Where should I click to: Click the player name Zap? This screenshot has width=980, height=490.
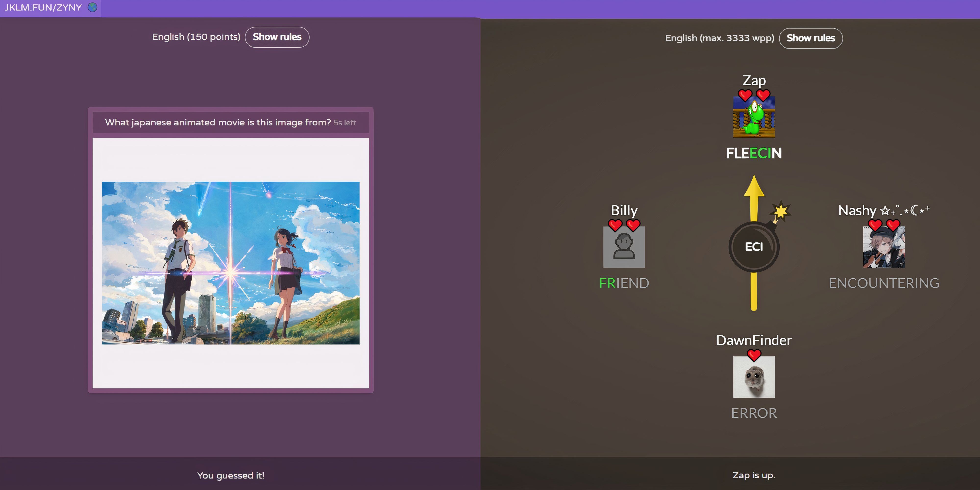754,81
